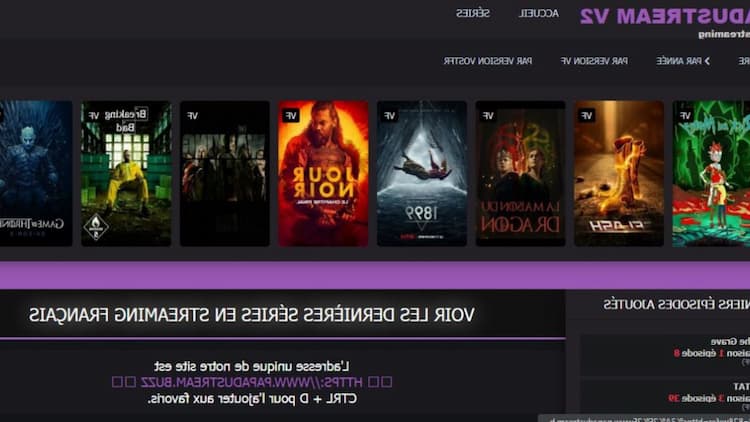The image size is (750, 422).
Task: Filter by Par Version VF
Action: [x=594, y=61]
